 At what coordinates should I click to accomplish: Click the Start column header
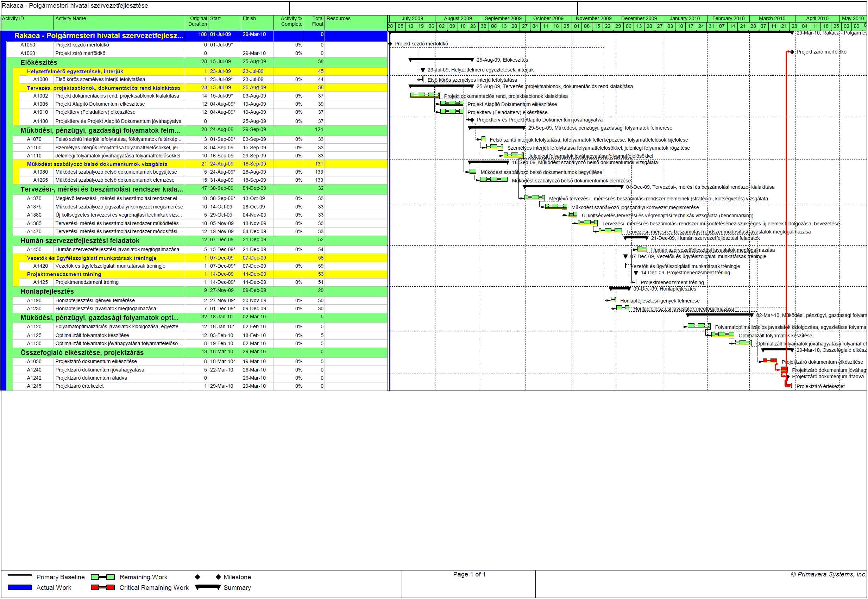[x=224, y=23]
